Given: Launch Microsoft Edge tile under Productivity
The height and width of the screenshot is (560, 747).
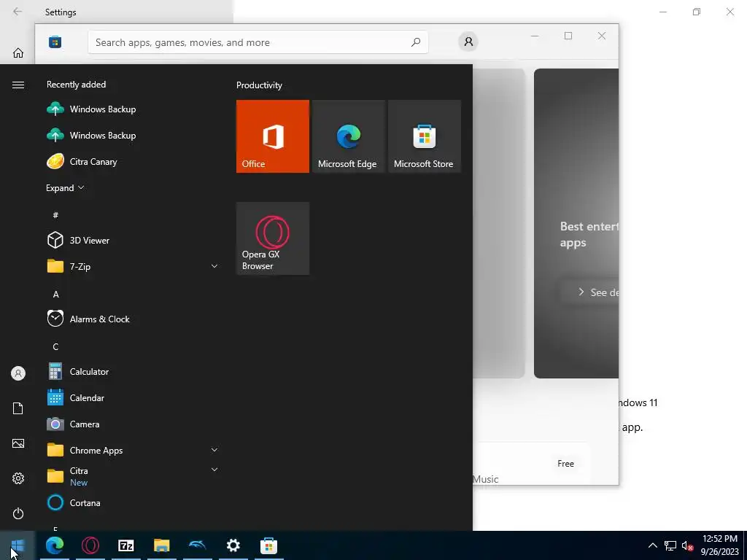Looking at the screenshot, I should (x=348, y=136).
